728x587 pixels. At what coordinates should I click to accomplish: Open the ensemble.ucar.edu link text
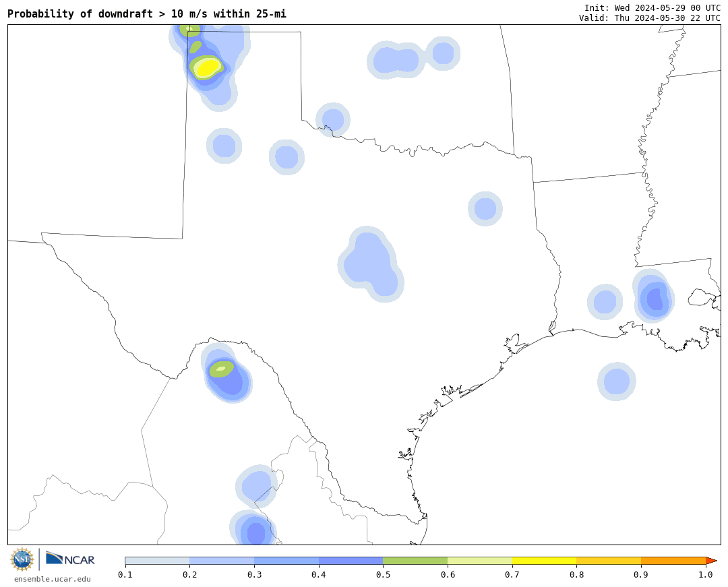tap(53, 579)
